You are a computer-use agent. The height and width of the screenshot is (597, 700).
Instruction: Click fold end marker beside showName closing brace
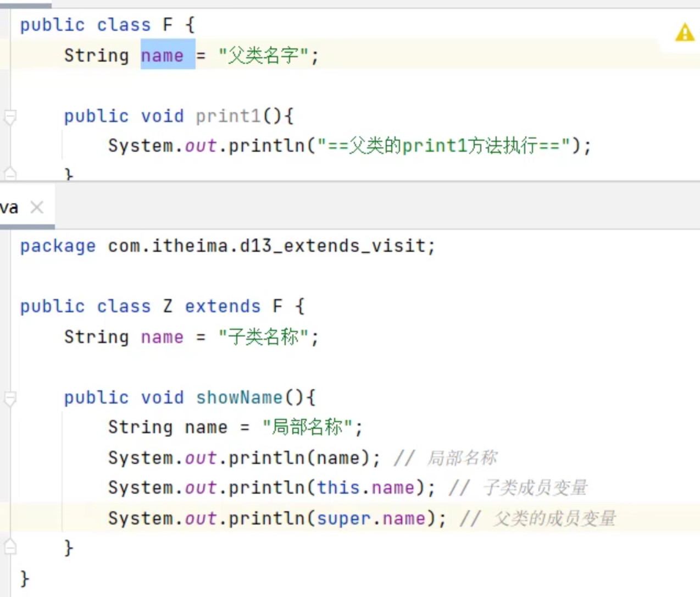[x=10, y=547]
